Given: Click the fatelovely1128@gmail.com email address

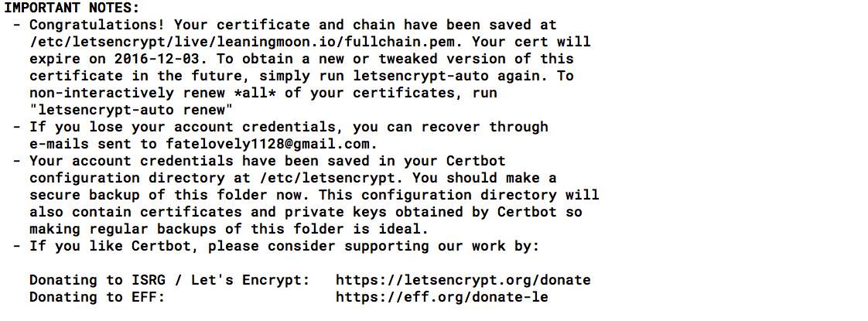Looking at the screenshot, I should pos(271,144).
